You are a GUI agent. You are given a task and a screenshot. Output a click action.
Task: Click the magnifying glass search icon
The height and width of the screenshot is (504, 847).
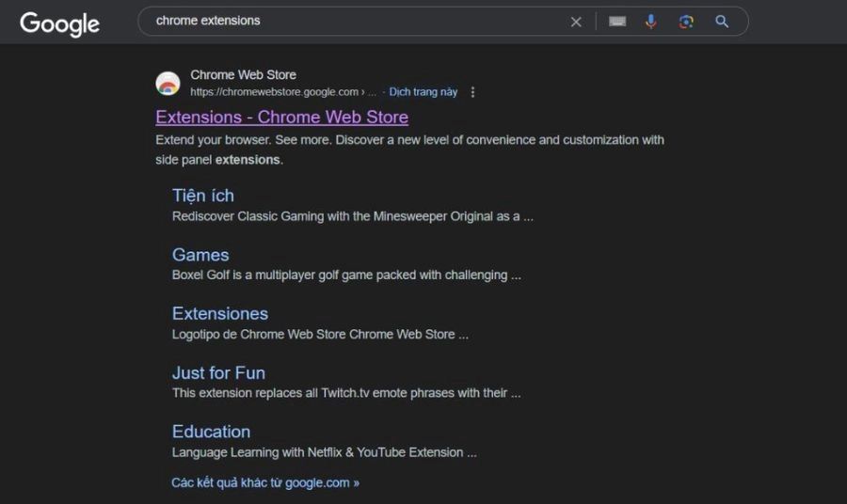tap(722, 22)
